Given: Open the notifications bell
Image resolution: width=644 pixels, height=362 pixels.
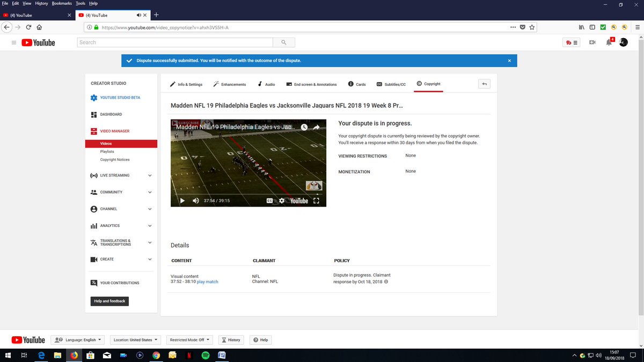Looking at the screenshot, I should 609,42.
